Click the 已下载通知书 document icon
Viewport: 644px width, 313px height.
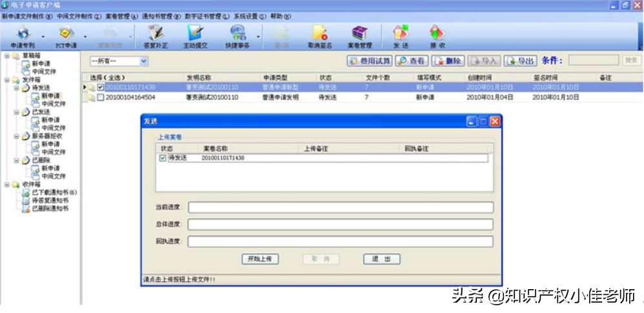pos(25,193)
